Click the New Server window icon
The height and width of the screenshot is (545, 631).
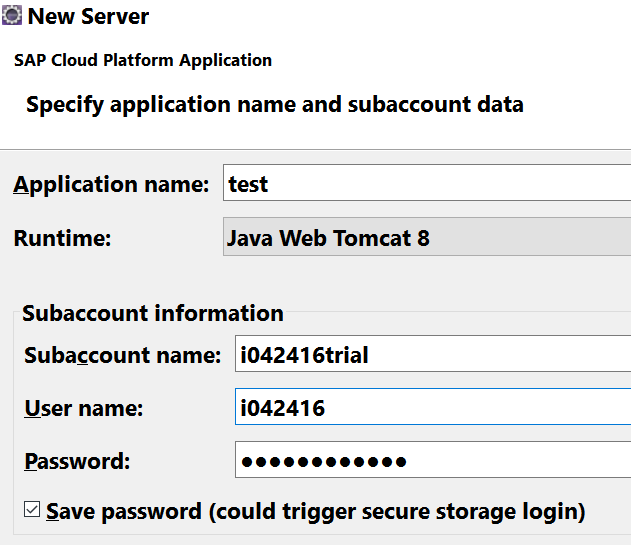12,16
